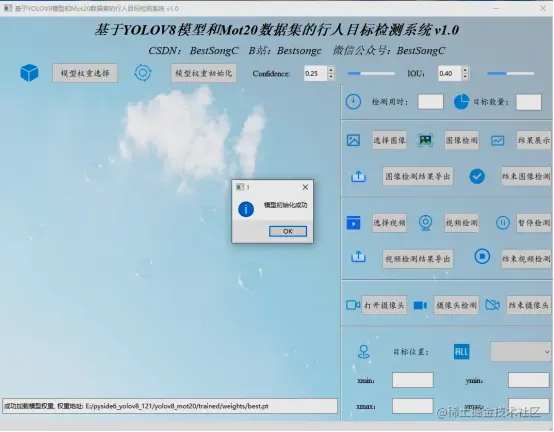
Task: Click the clock detection time icon
Action: tap(353, 102)
